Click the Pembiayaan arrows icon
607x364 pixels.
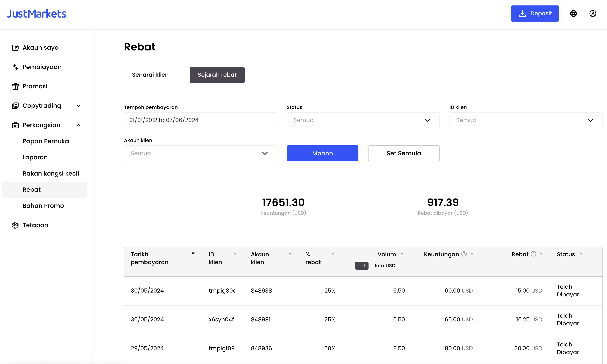click(15, 67)
